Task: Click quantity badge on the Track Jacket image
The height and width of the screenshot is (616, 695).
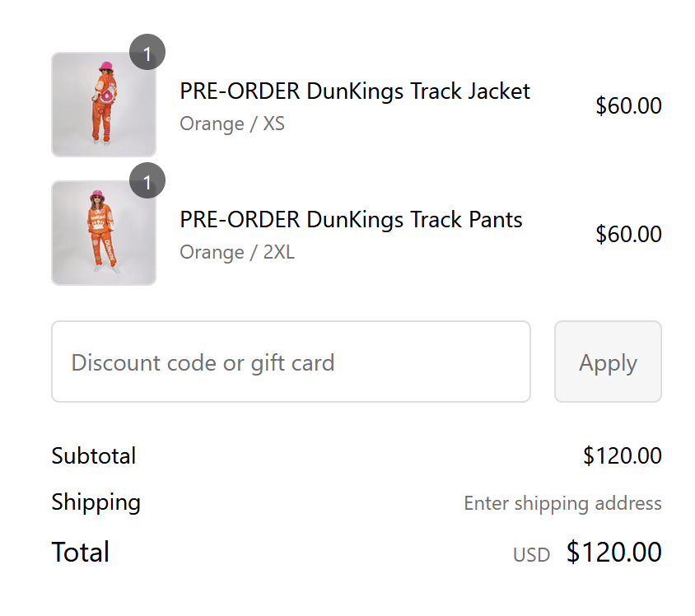Action: [147, 54]
